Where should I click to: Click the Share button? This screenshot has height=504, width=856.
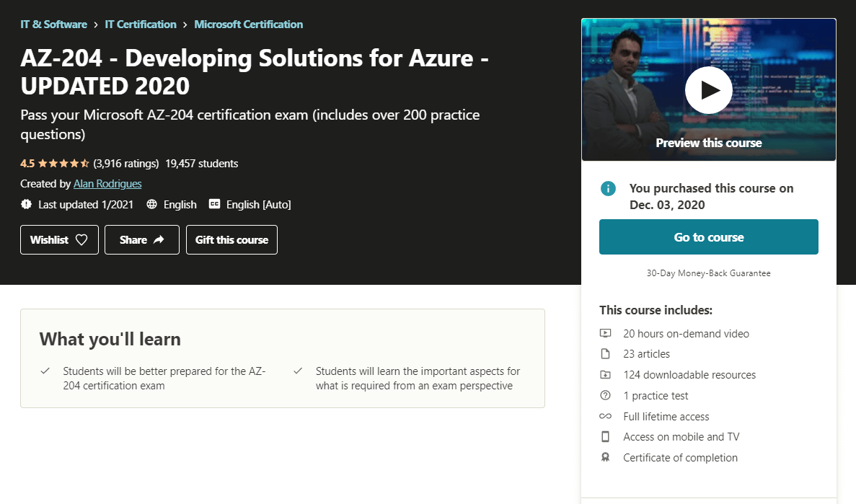[x=142, y=239]
